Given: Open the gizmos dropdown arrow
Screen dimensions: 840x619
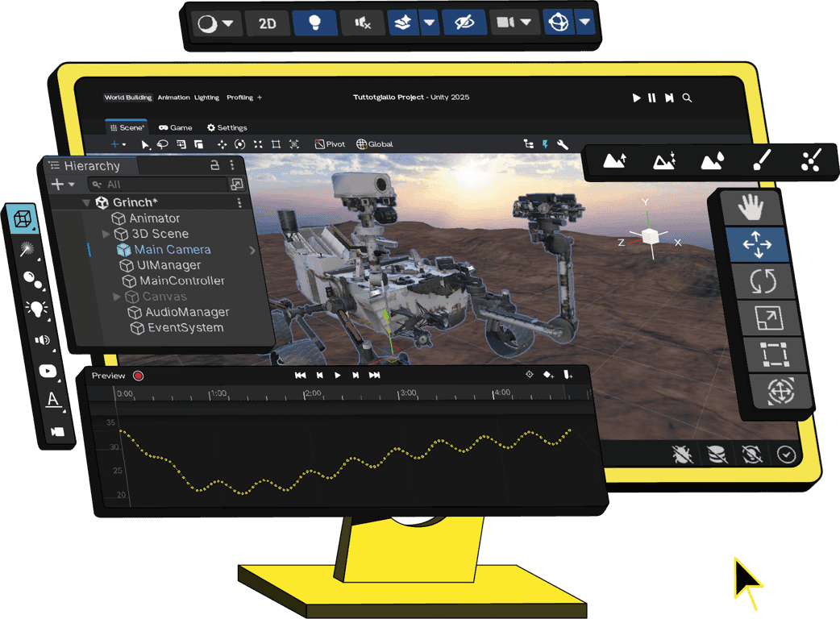Looking at the screenshot, I should tap(584, 23).
